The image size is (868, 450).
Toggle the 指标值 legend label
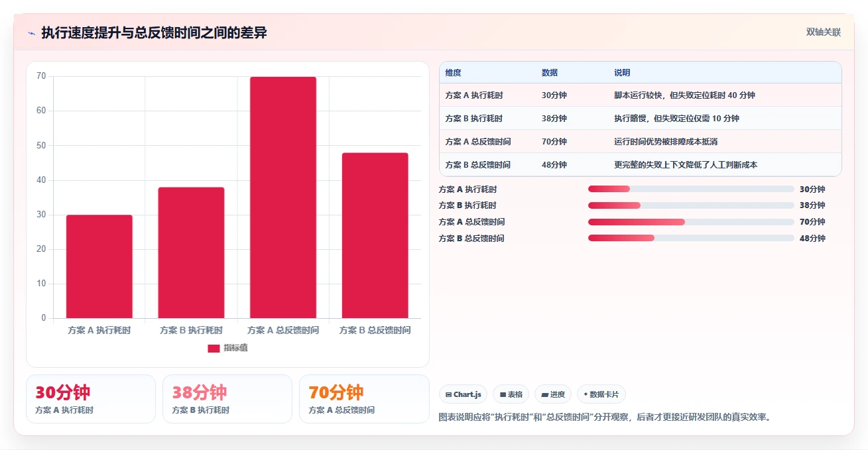coord(235,348)
